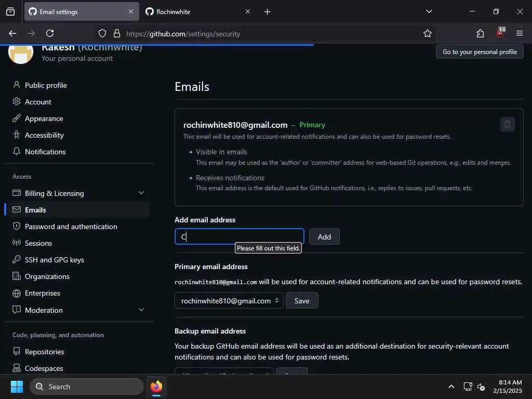Click Go to your personal profile button
The image size is (532, 399).
[480, 51]
